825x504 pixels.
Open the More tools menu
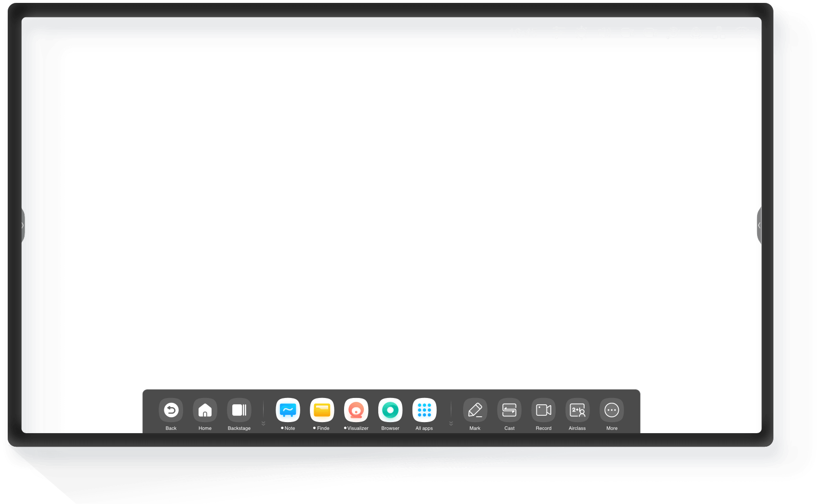click(612, 410)
